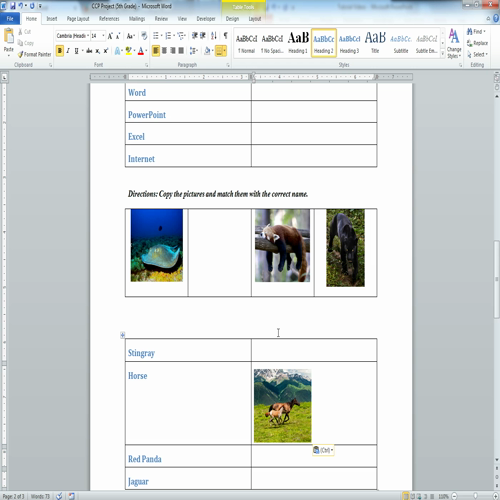Screen dimensions: 500x500
Task: Open the Change Styles menu
Action: point(454,44)
